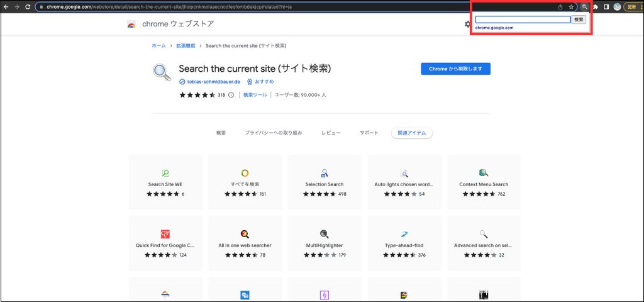Image resolution: width=644 pixels, height=302 pixels.
Task: Click the Search the current site extension icon
Action: (584, 7)
